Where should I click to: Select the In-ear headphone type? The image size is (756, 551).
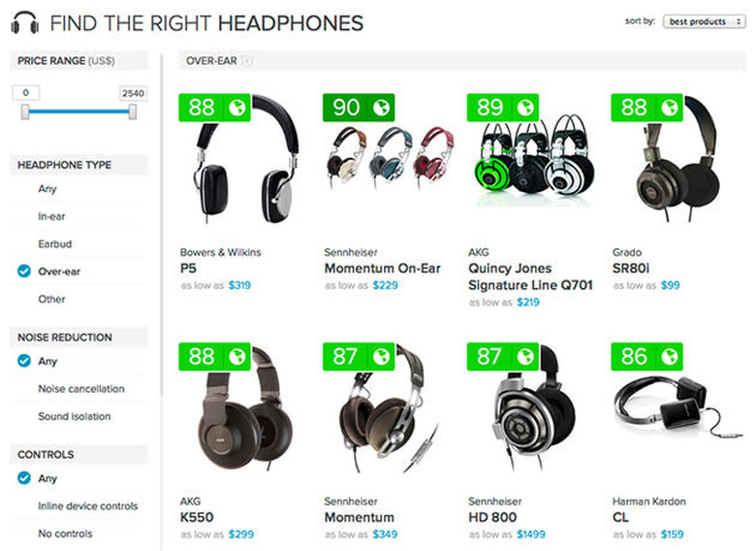click(52, 216)
